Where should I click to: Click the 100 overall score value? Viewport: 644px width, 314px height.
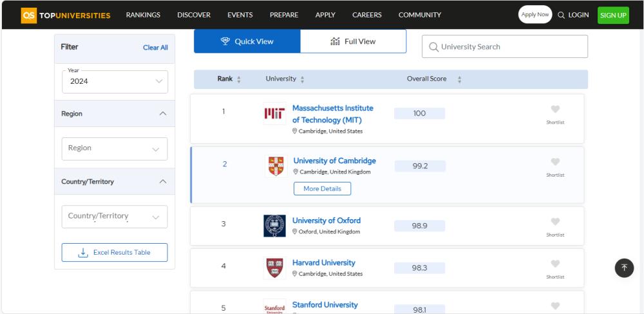419,113
